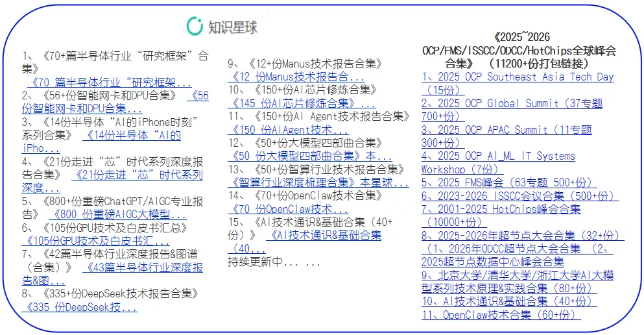Click 持续更新中... text

coord(274,262)
